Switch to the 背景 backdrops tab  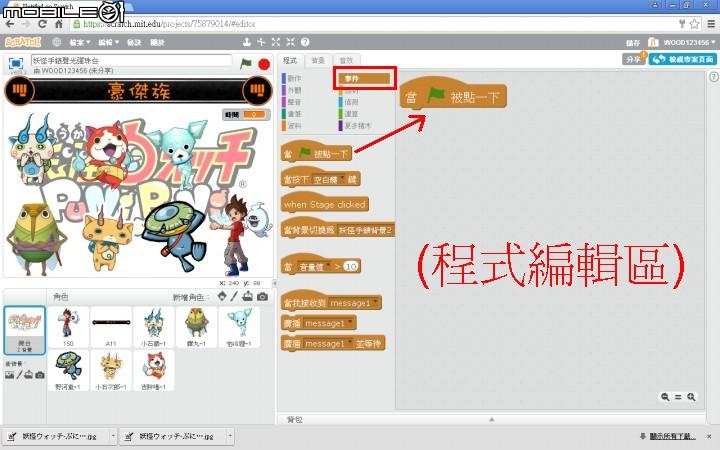coord(318,61)
